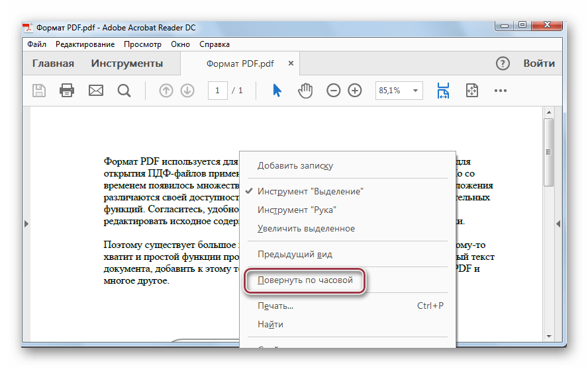The width and height of the screenshot is (588, 369).
Task: Click the Войти sign-in button
Action: click(x=539, y=63)
